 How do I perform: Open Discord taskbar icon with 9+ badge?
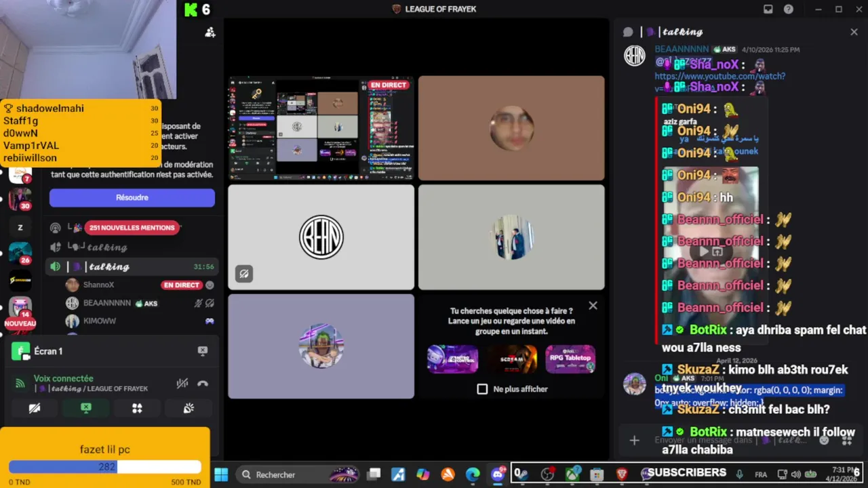pyautogui.click(x=498, y=474)
